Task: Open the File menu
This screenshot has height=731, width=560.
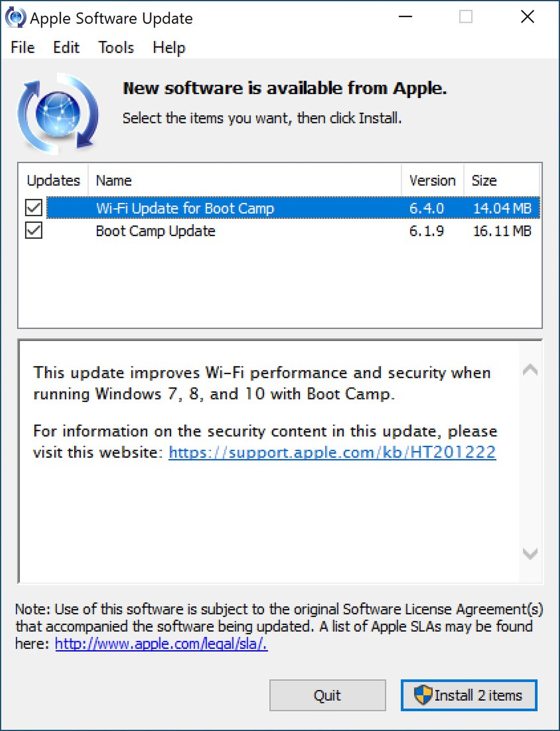Action: pyautogui.click(x=23, y=48)
